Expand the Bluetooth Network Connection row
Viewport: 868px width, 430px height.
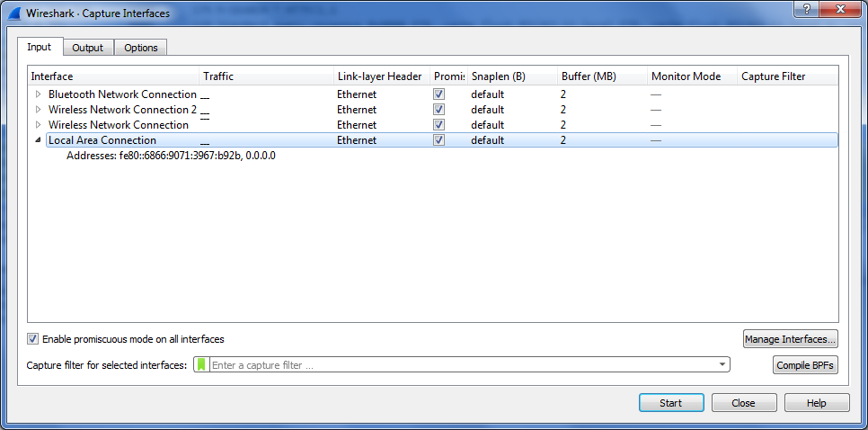tap(38, 94)
